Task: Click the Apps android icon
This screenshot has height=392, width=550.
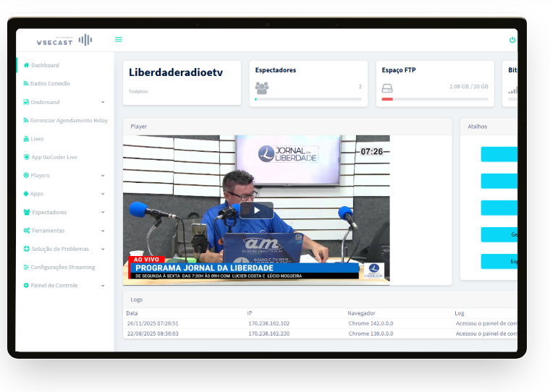Action: [26, 194]
